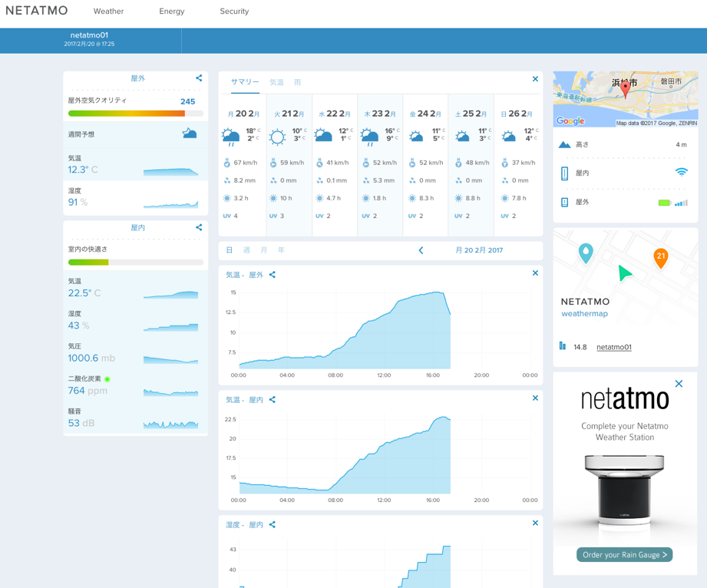
Task: Click the Tuesday 21 sunny forecast icon
Action: (277, 137)
